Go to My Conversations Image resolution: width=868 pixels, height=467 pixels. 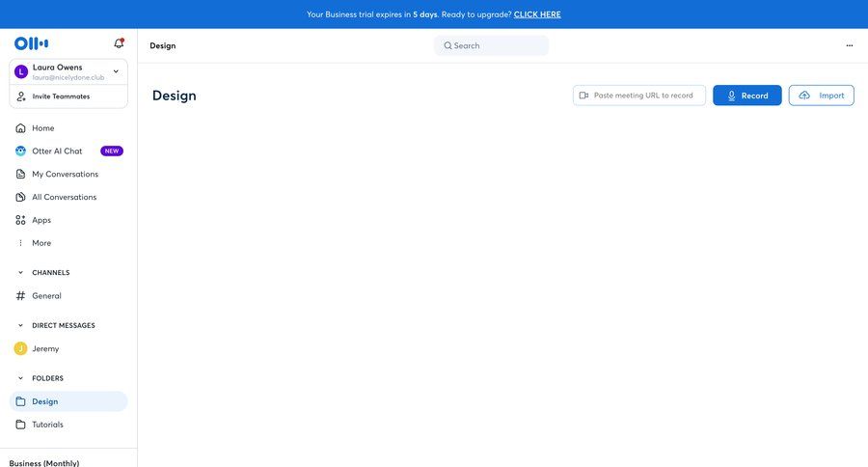(65, 175)
